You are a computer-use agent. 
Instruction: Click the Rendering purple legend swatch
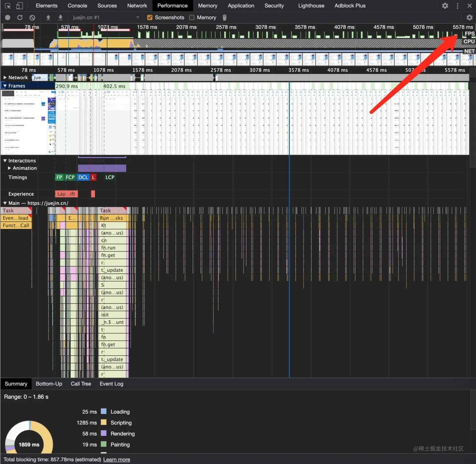(x=104, y=433)
